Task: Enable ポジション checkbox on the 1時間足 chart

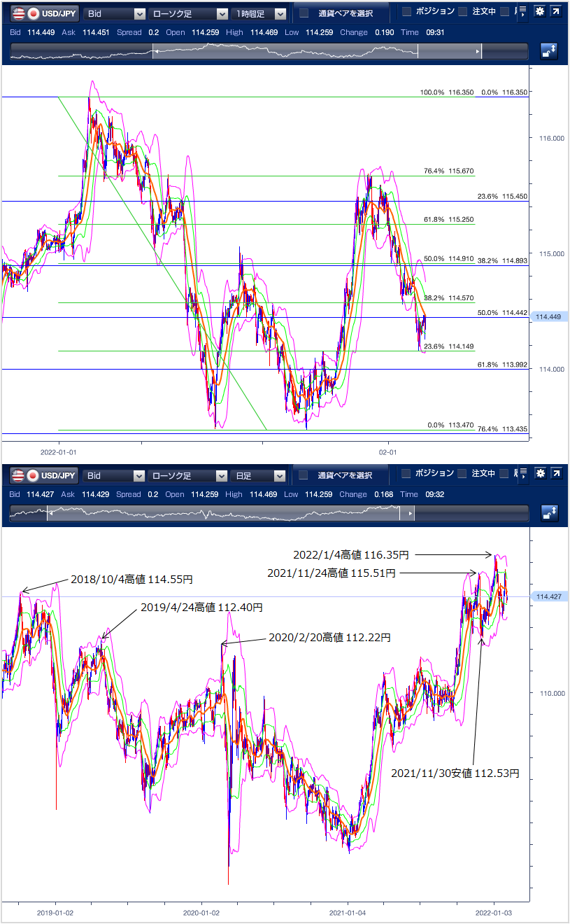Action: pyautogui.click(x=406, y=12)
